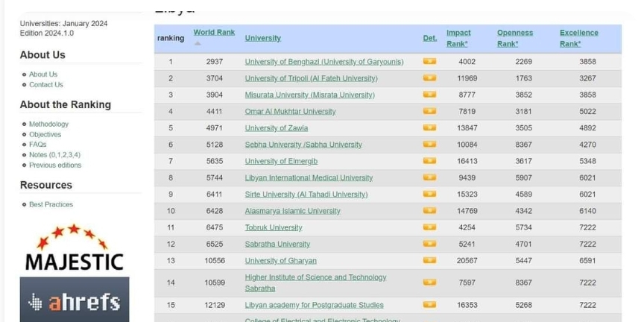Select excellence rank value 5022

tap(588, 111)
